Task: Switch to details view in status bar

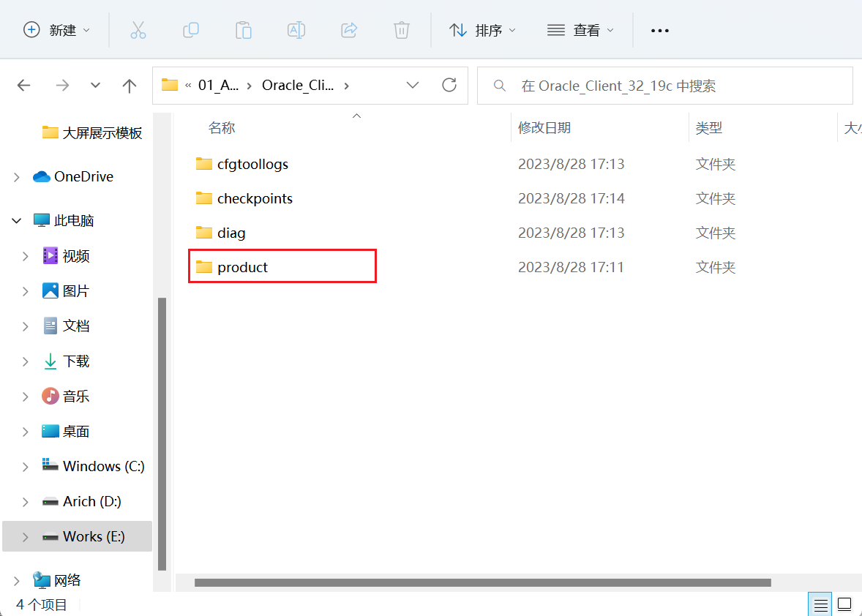Action: tap(820, 604)
